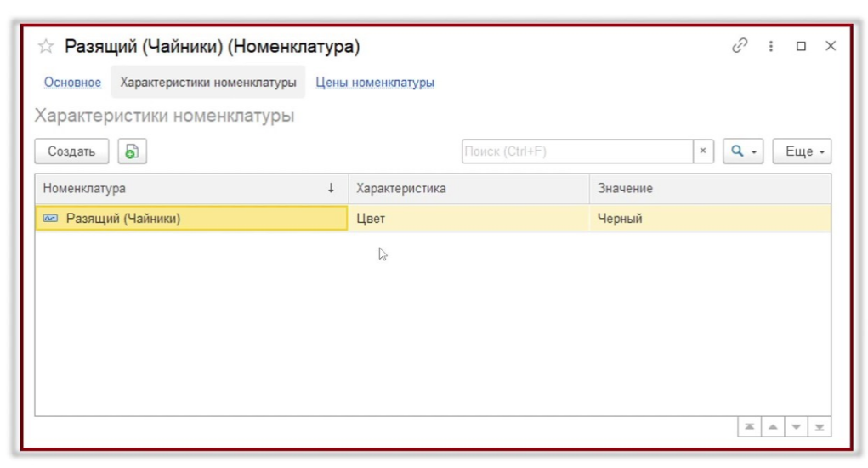Select the Характеристики номенклатуры tab
This screenshot has width=868, height=468.
[x=208, y=82]
